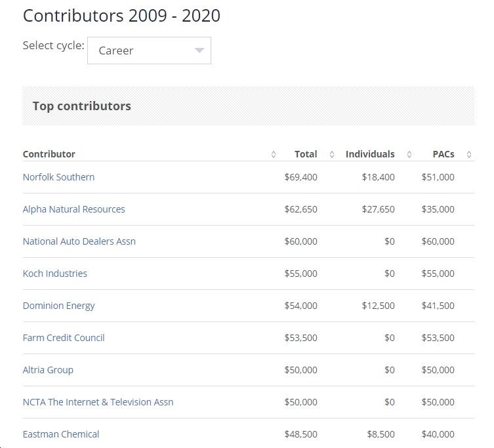
Task: Select the $54,000 Dominion Energy total
Action: click(x=301, y=306)
